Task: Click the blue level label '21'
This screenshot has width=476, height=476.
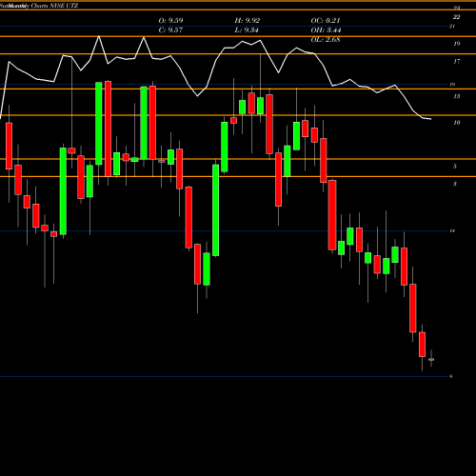Action: click(x=452, y=27)
